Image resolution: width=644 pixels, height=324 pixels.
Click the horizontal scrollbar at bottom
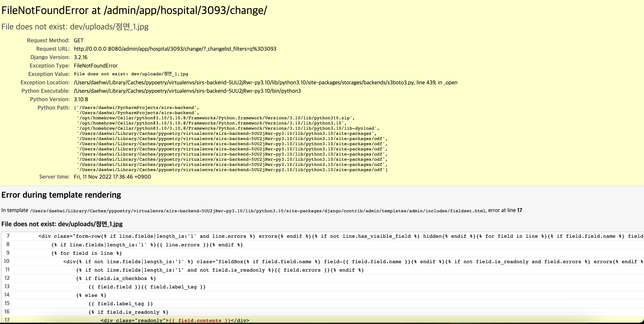click(322, 323)
